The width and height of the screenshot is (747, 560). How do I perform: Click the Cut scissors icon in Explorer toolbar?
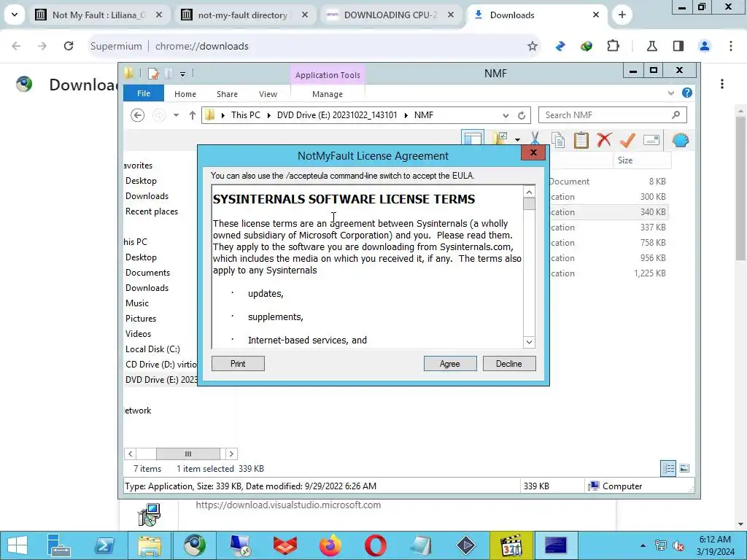tap(535, 140)
